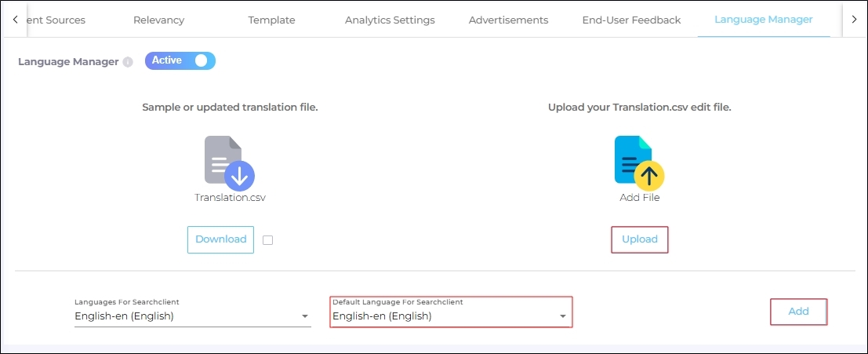Image resolution: width=868 pixels, height=354 pixels.
Task: Click the Add button
Action: pos(798,312)
